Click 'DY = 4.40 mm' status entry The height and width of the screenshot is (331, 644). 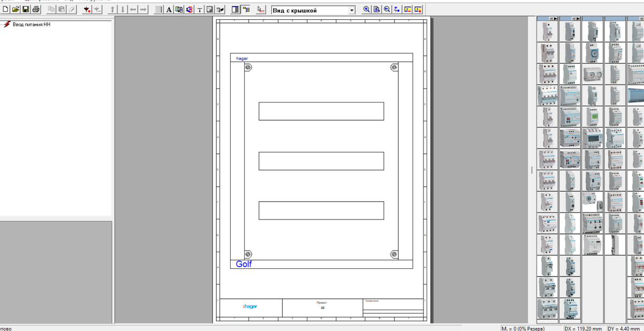[624, 328]
